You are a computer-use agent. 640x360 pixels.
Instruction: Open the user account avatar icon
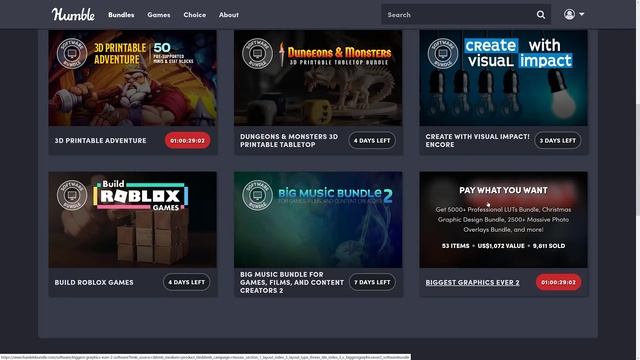pos(569,14)
